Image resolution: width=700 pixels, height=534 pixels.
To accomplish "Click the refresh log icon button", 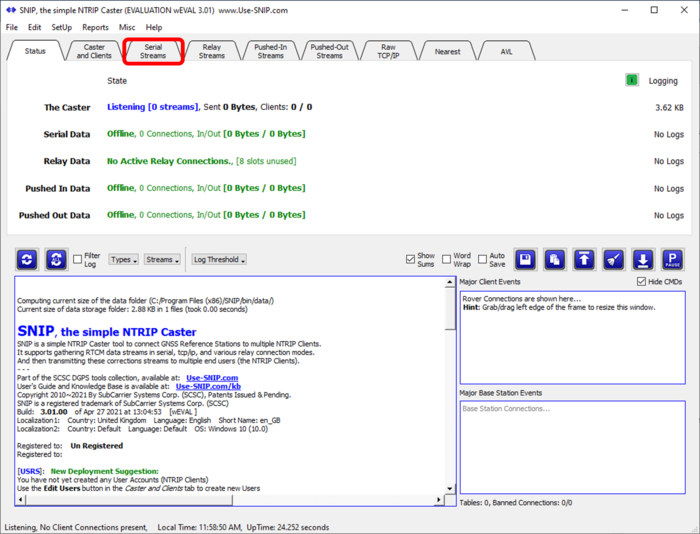I will (27, 259).
